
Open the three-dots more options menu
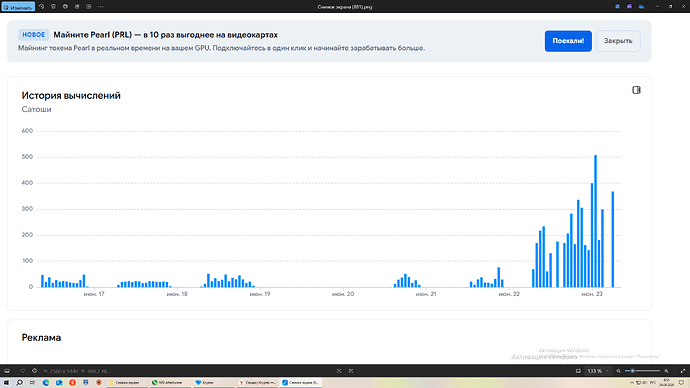tap(101, 7)
